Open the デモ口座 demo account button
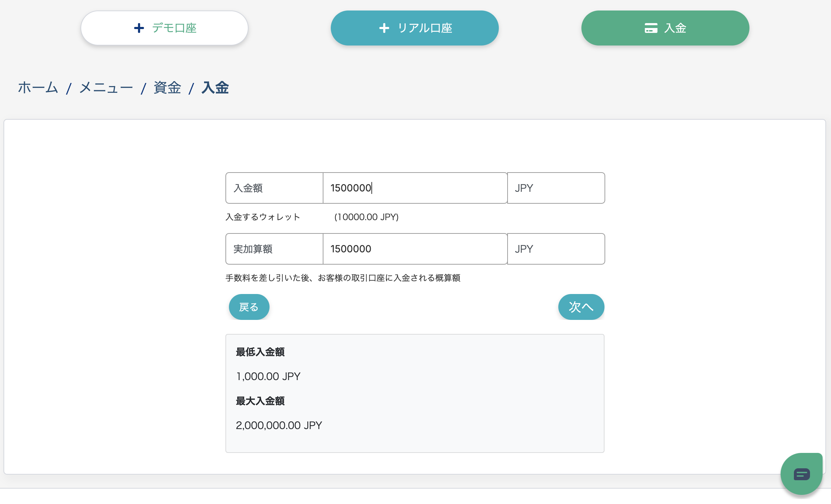Image resolution: width=831 pixels, height=504 pixels. point(165,28)
